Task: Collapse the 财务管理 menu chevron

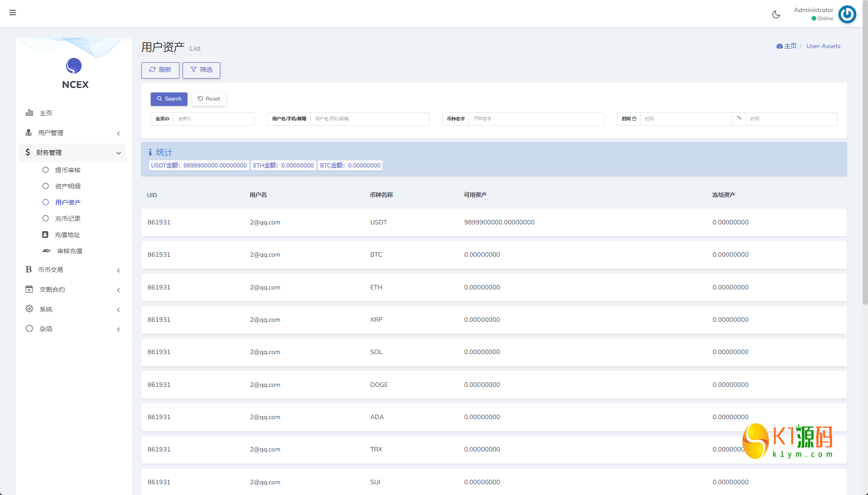Action: coord(118,153)
